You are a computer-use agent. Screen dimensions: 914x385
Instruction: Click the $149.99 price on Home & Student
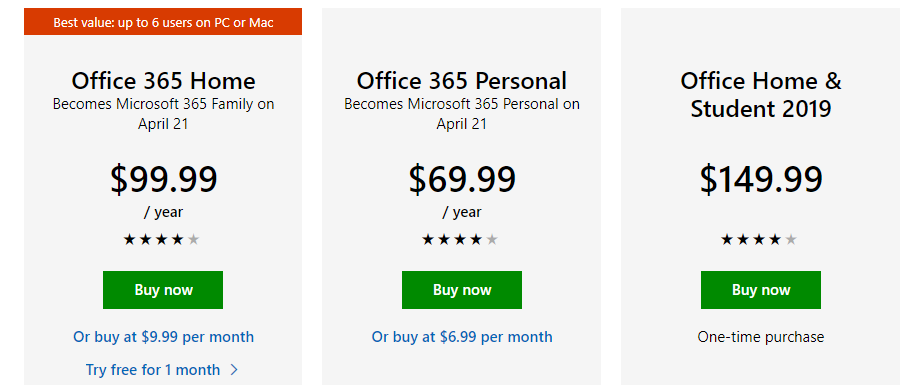pos(761,179)
